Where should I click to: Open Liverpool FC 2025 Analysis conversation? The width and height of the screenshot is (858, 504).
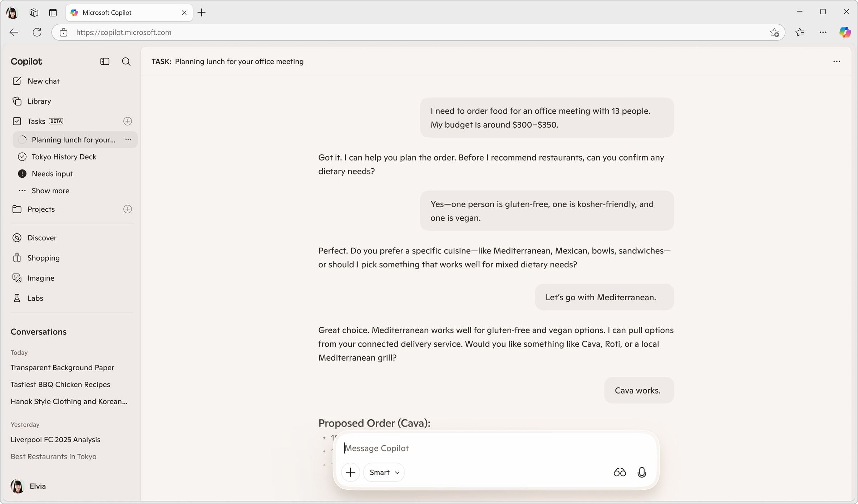(x=55, y=440)
